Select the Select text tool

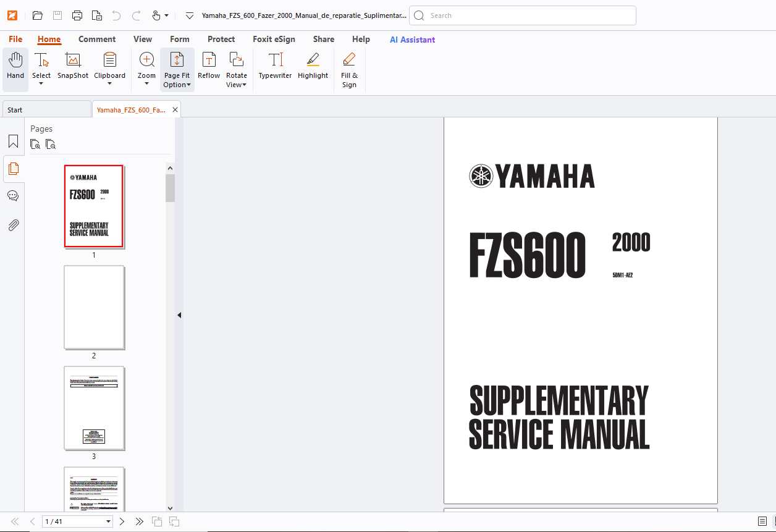coord(41,64)
